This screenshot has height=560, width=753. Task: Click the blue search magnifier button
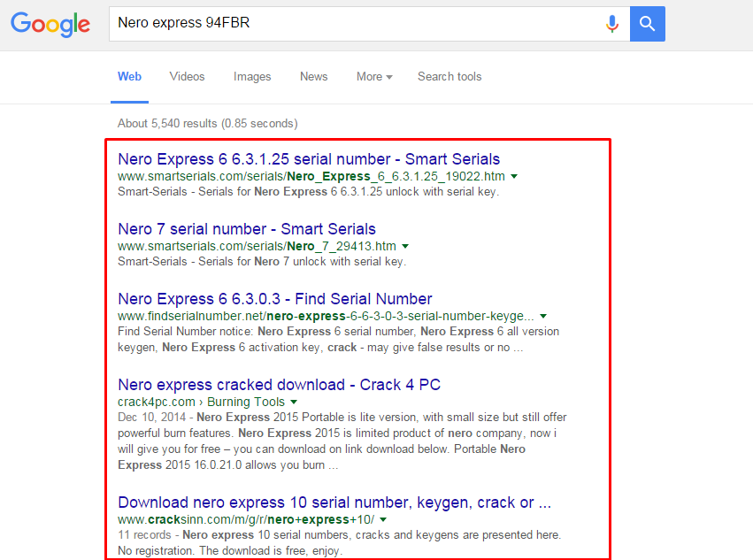(648, 24)
